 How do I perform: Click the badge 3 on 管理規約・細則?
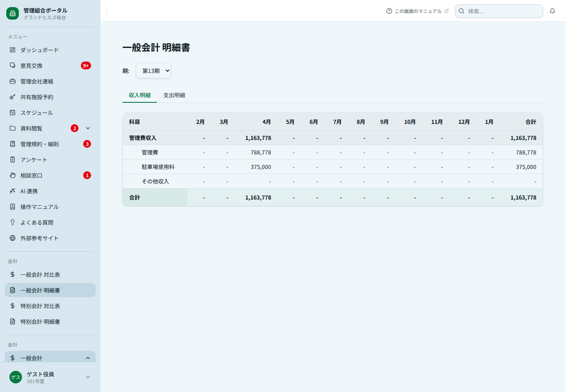(87, 144)
